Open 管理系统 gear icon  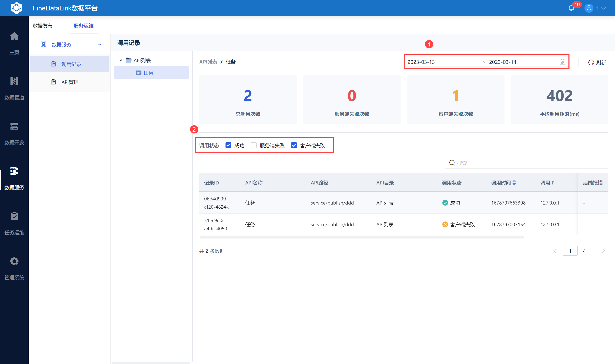tap(14, 261)
